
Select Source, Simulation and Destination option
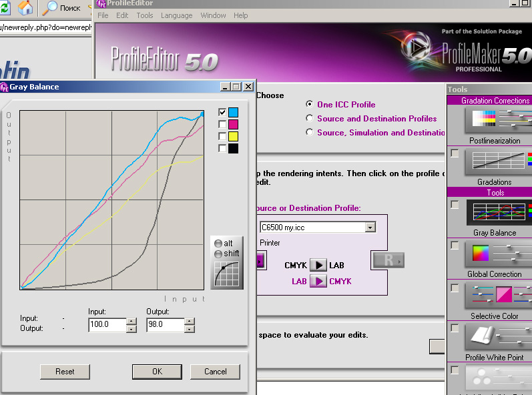click(x=309, y=132)
